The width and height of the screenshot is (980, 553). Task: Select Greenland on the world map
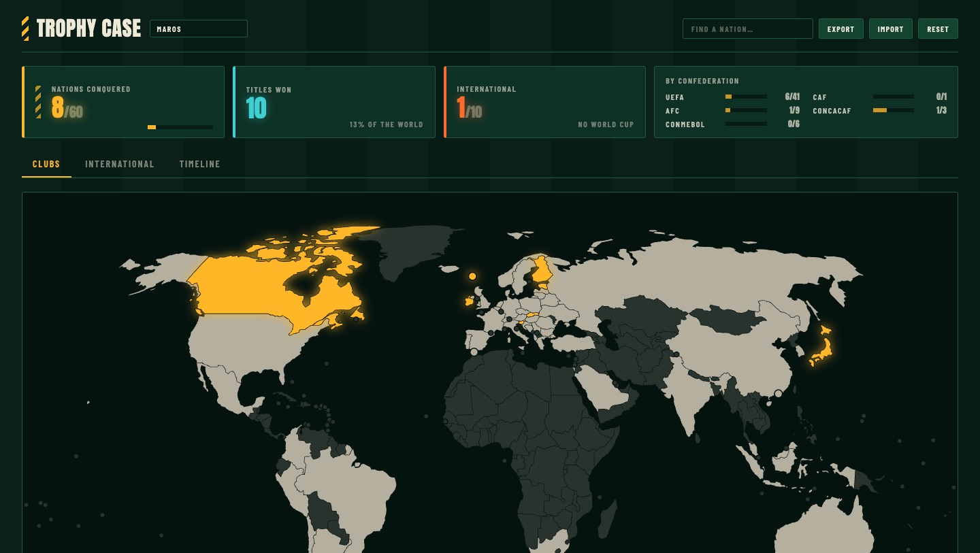(x=415, y=250)
